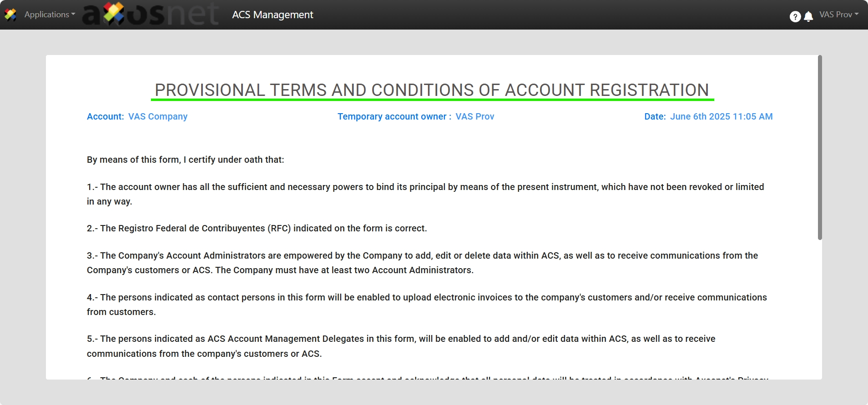Click the colorful pinwheel icon beside Applications
The image size is (868, 405).
(10, 15)
